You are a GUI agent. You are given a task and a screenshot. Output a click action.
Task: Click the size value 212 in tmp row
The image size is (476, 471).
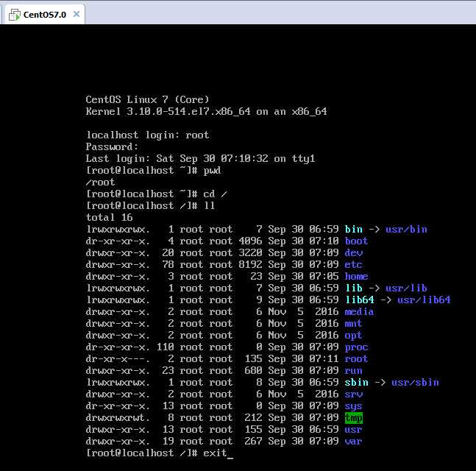tap(253, 417)
